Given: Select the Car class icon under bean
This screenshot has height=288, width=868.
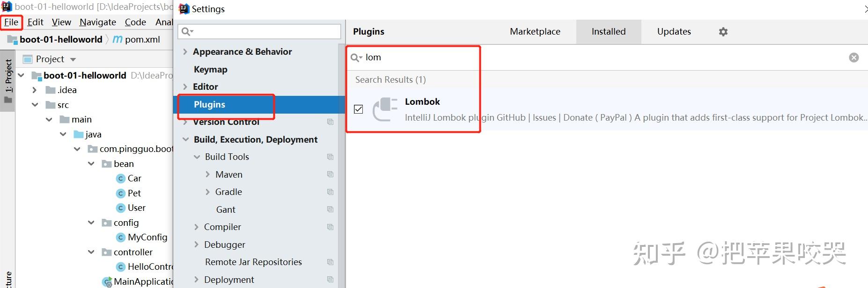Looking at the screenshot, I should (x=121, y=178).
